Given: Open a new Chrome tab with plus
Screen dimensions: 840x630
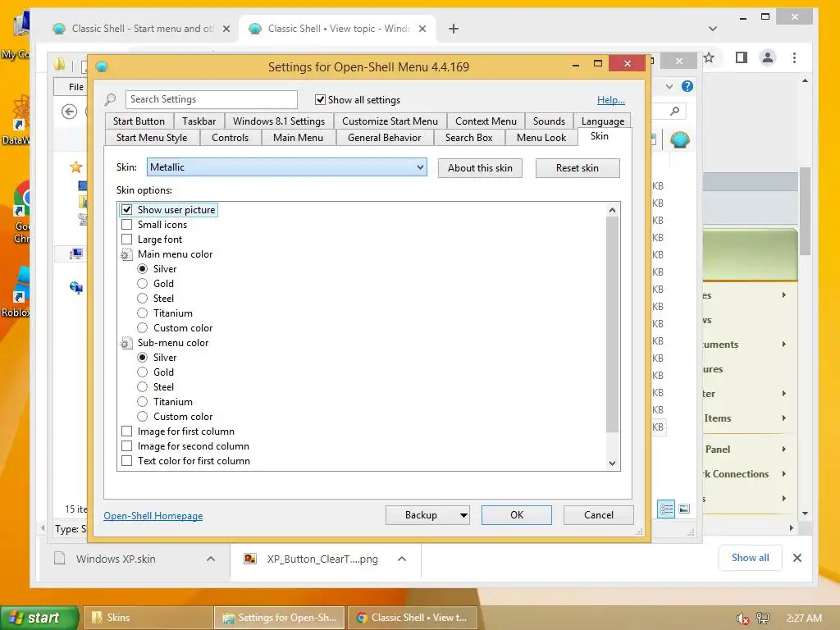Looking at the screenshot, I should (x=453, y=29).
